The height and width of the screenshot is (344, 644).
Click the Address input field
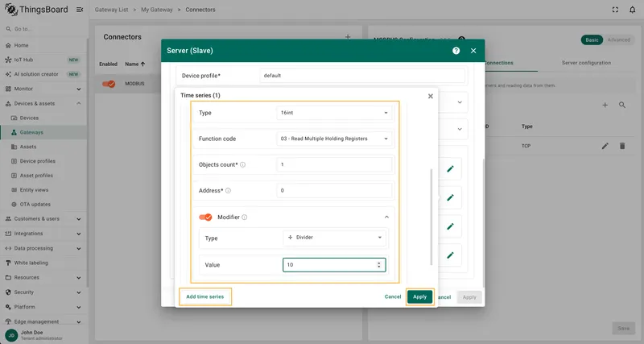(x=334, y=191)
